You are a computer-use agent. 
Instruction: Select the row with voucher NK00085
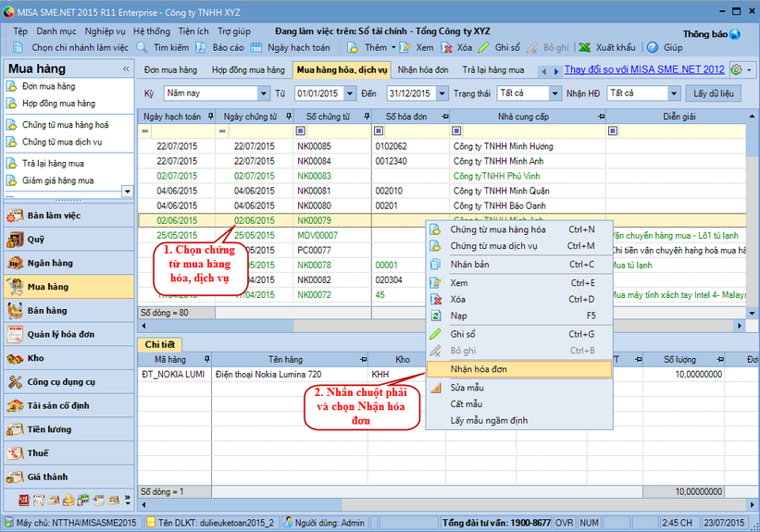[x=442, y=146]
